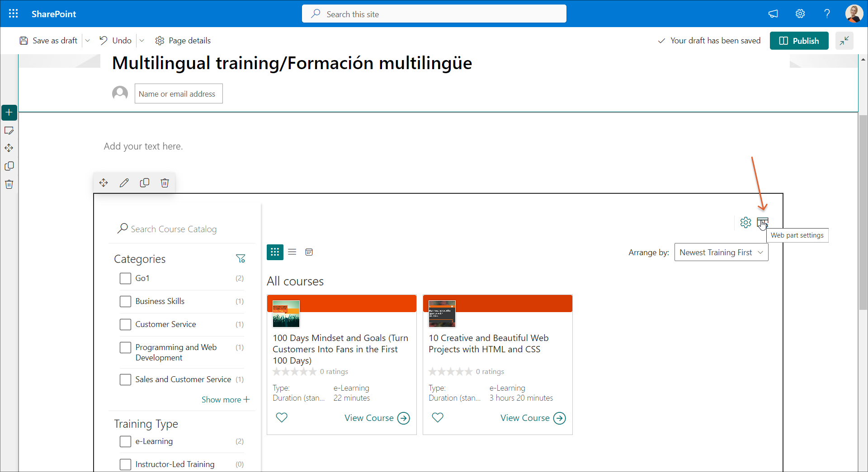Tick the Business Skills checkbox

pos(125,302)
